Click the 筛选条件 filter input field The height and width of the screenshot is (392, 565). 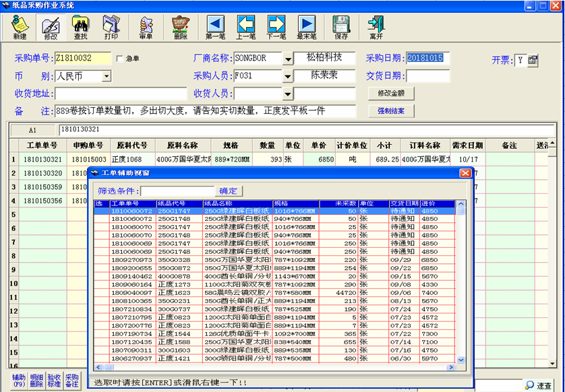177,191
